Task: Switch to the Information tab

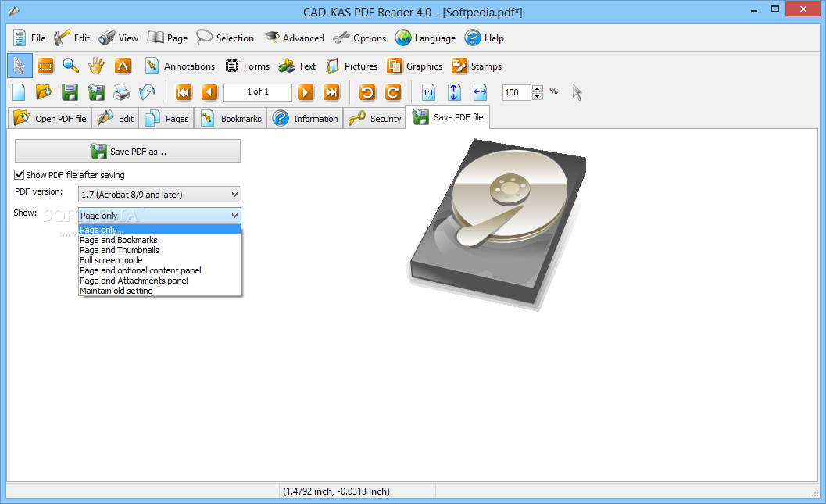Action: pyautogui.click(x=305, y=119)
